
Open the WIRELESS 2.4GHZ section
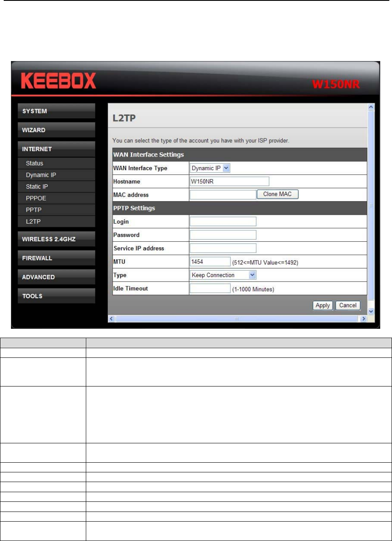tap(57, 239)
